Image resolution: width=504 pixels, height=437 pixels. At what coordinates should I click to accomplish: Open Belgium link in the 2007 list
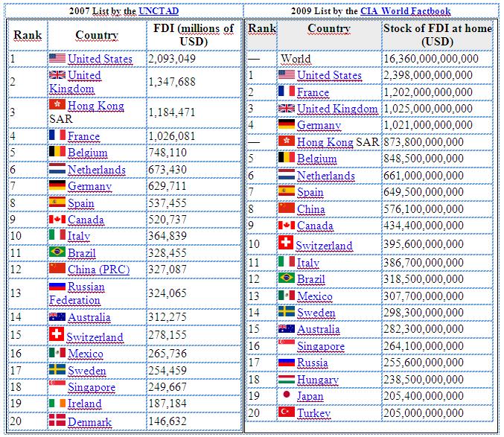[87, 153]
